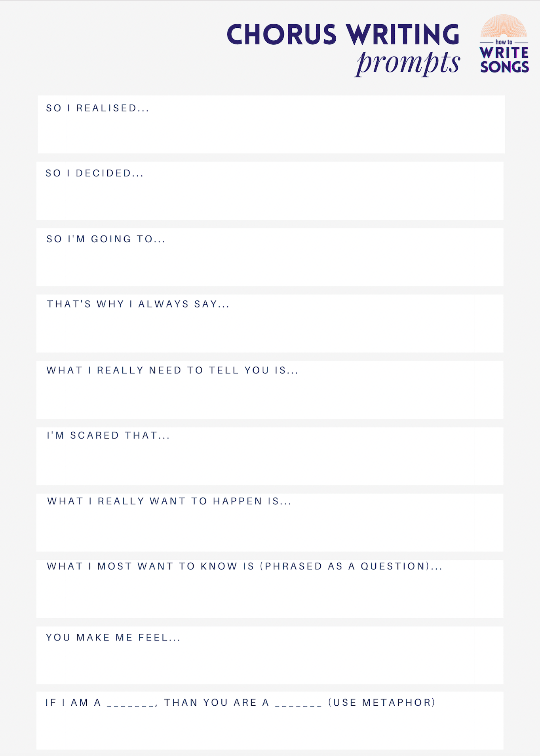This screenshot has height=756, width=540.
Task: Click into the 'YOU MAKE ME FEEL...' box
Action: tap(270, 661)
